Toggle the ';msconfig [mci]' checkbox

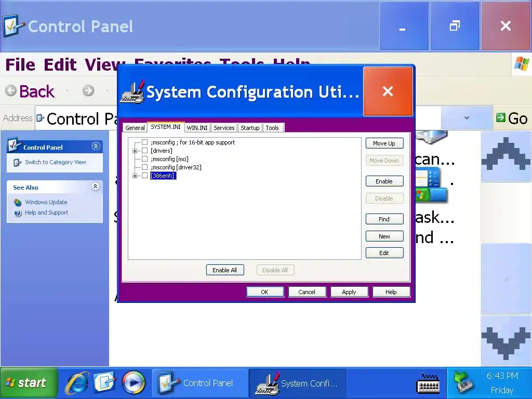coord(145,159)
